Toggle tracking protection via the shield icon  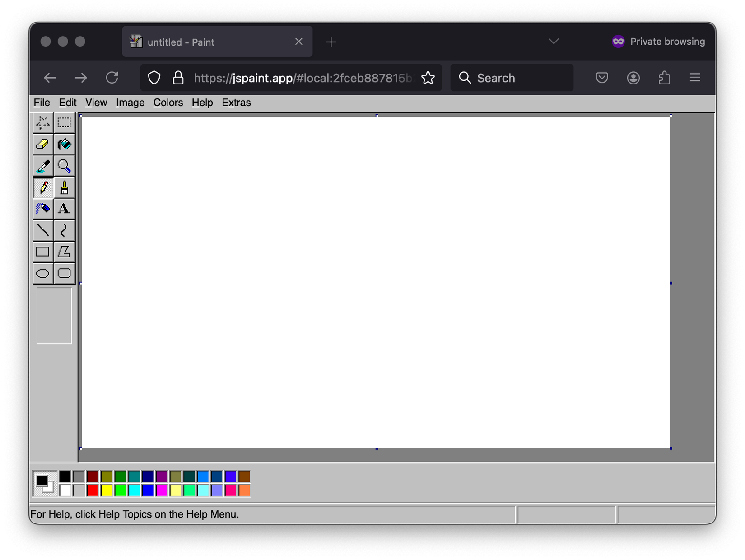[154, 78]
